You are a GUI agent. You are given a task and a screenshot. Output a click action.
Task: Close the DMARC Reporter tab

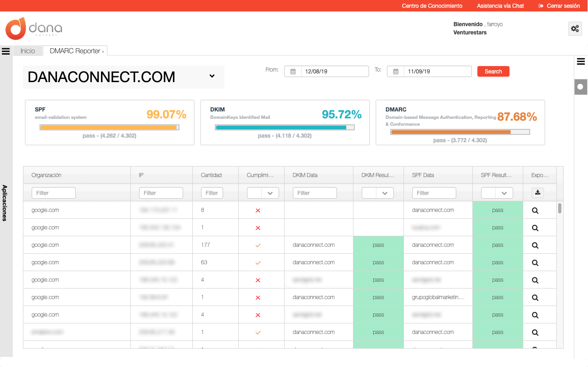pos(103,51)
